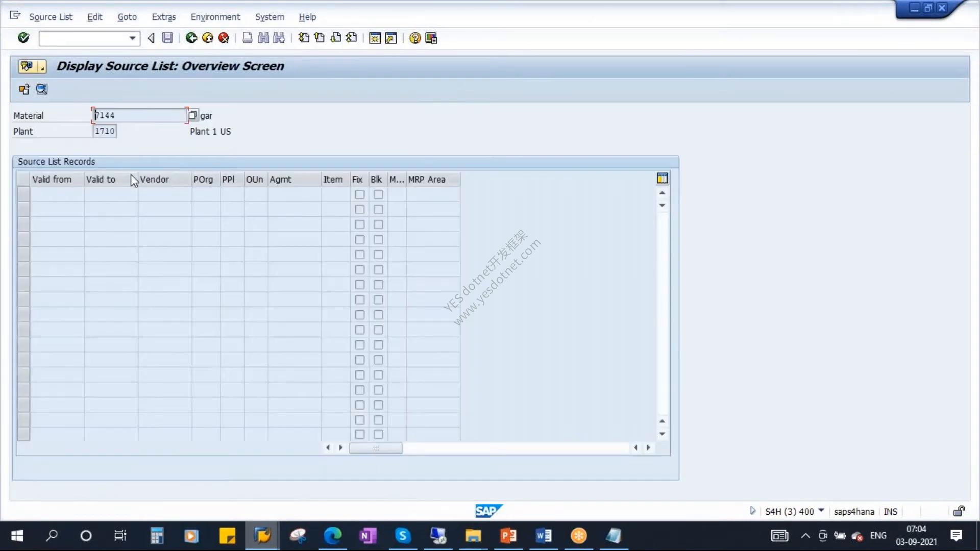
Task: Open Microsoft Edge from taskbar
Action: pyautogui.click(x=333, y=536)
